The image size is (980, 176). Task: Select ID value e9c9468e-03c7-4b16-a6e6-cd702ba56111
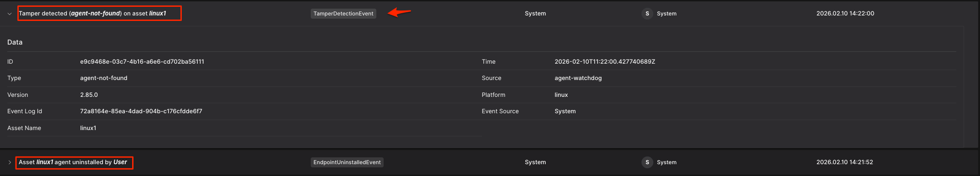tap(142, 61)
